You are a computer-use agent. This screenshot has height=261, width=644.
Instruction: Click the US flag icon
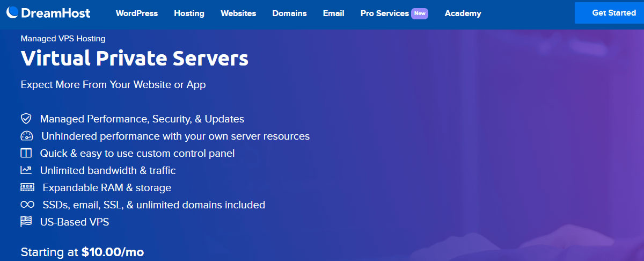click(x=26, y=221)
